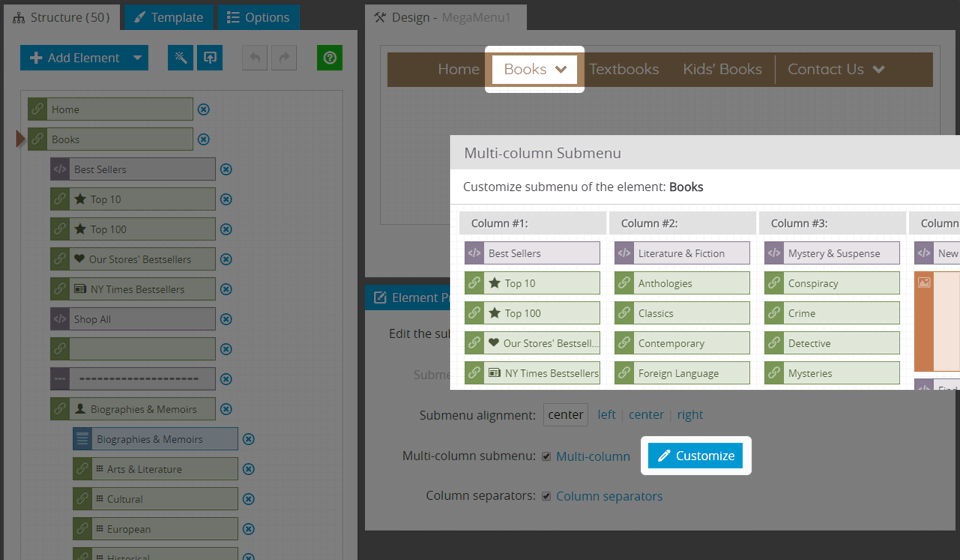Remove the Home element with its X icon
This screenshot has width=960, height=560.
pyautogui.click(x=204, y=110)
